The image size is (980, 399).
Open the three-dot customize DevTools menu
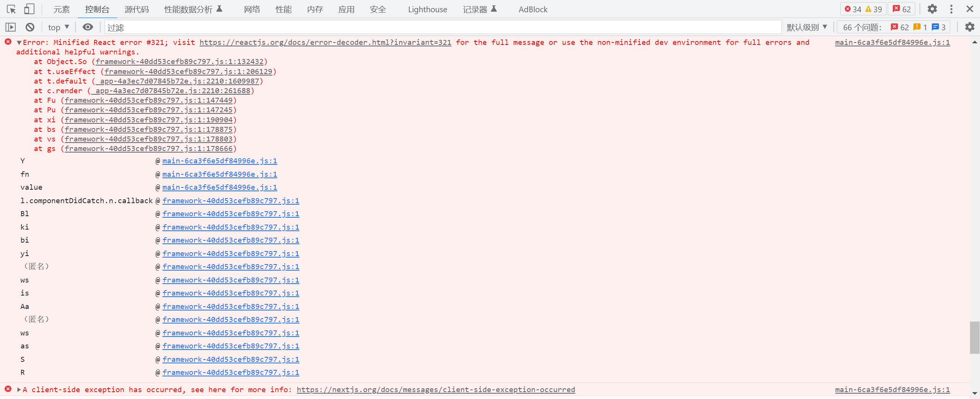[x=951, y=9]
